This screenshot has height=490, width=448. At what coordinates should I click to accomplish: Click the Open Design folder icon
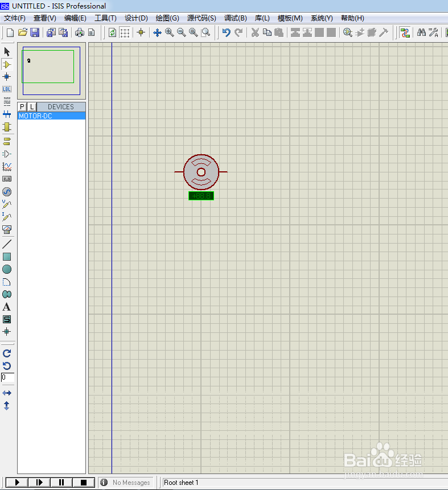[23, 32]
